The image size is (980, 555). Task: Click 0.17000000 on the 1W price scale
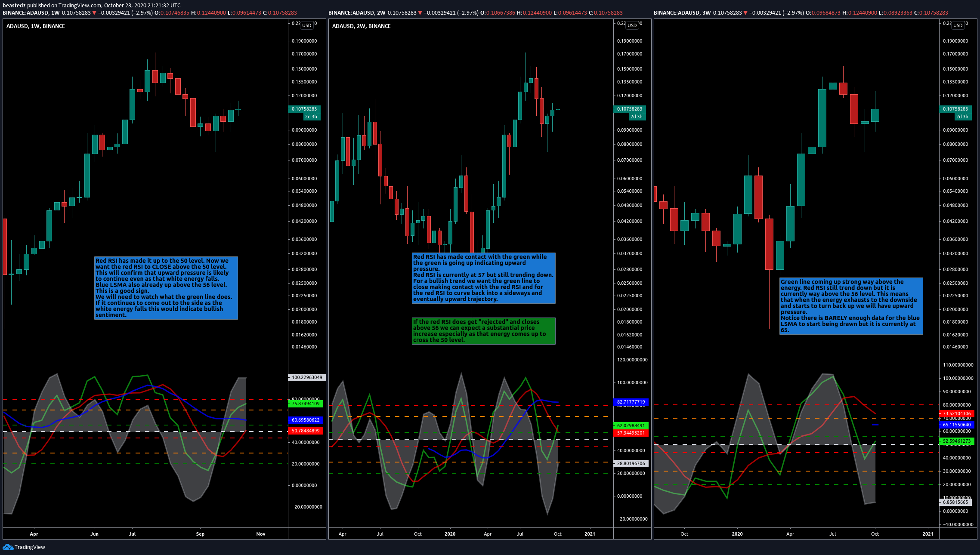click(x=304, y=54)
